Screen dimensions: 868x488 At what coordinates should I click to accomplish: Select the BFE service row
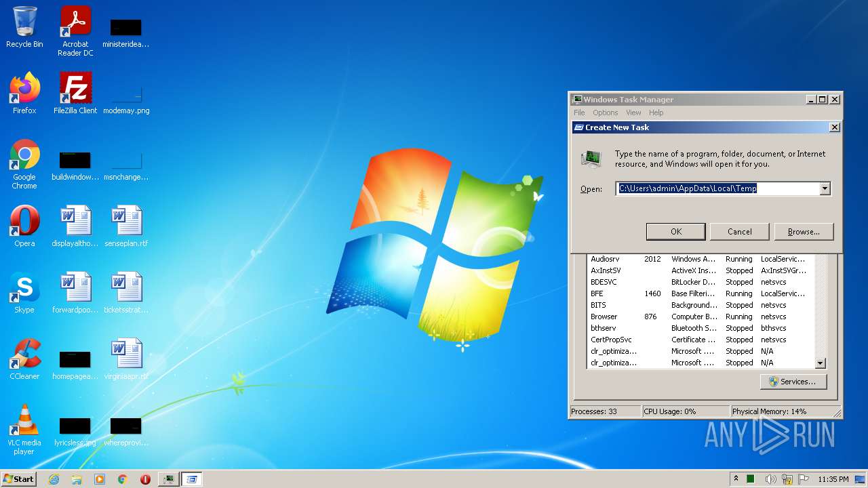click(701, 293)
